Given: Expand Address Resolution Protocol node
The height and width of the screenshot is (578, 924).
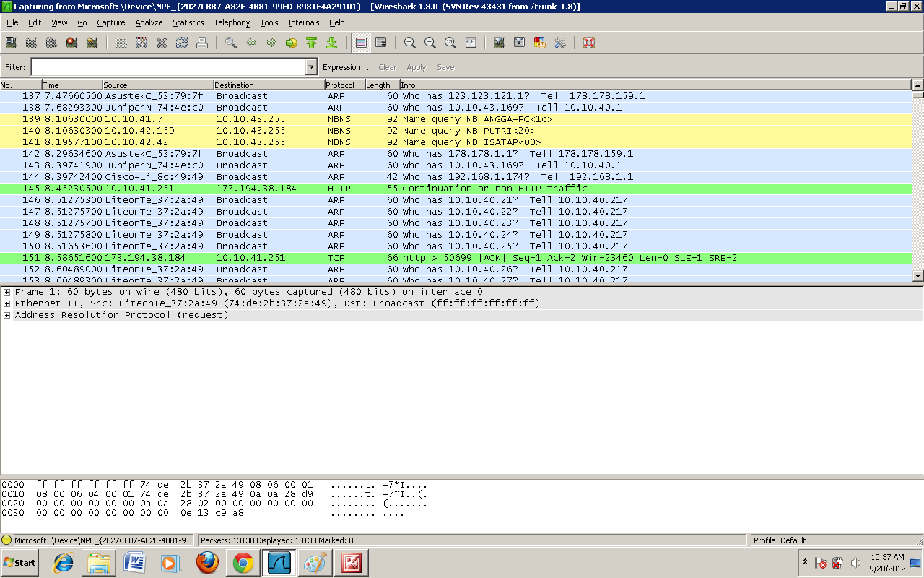Looking at the screenshot, I should 7,315.
